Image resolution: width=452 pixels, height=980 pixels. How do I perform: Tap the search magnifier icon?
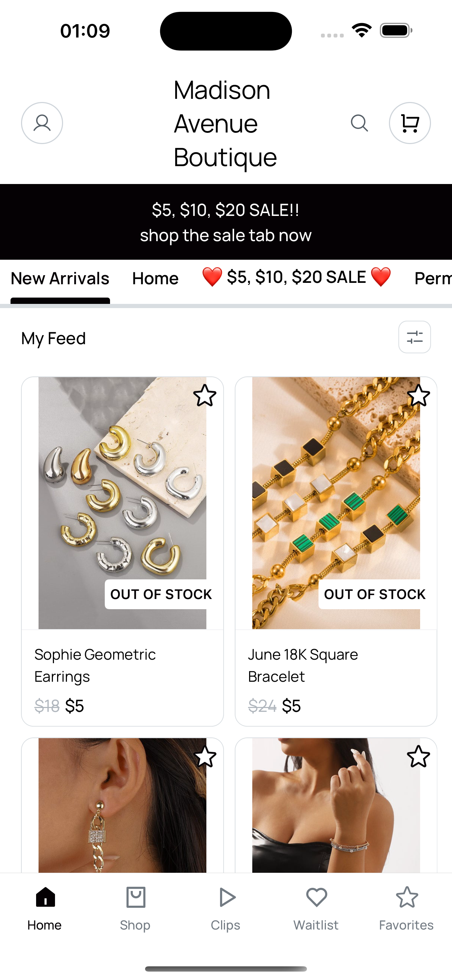point(359,123)
